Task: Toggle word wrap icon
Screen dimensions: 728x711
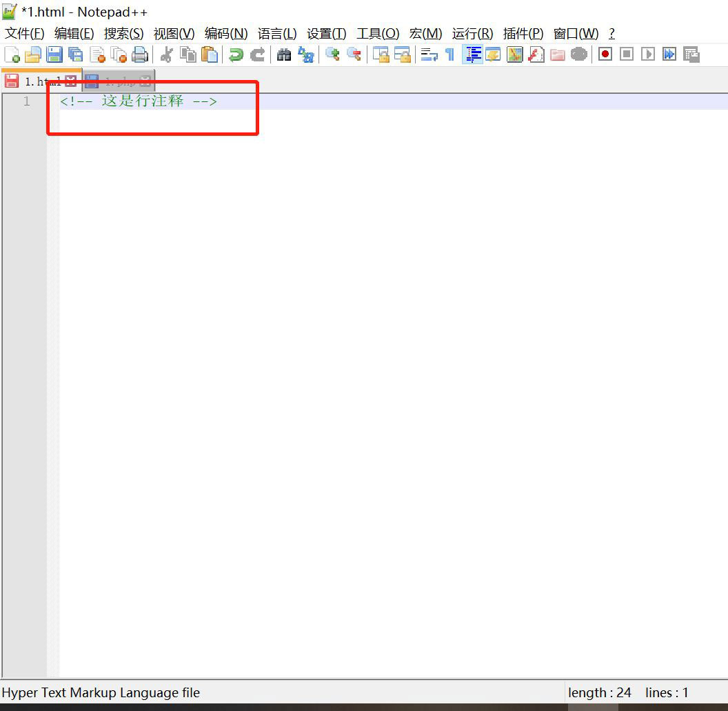Action: pyautogui.click(x=429, y=54)
